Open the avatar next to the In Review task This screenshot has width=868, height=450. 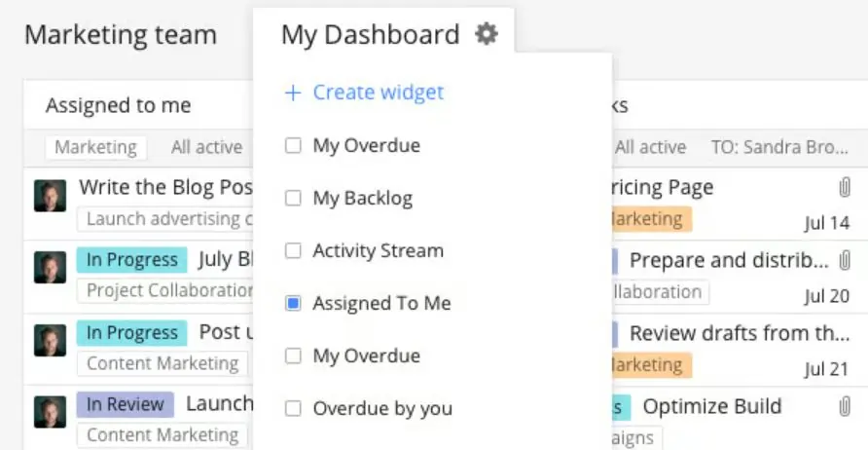(50, 412)
